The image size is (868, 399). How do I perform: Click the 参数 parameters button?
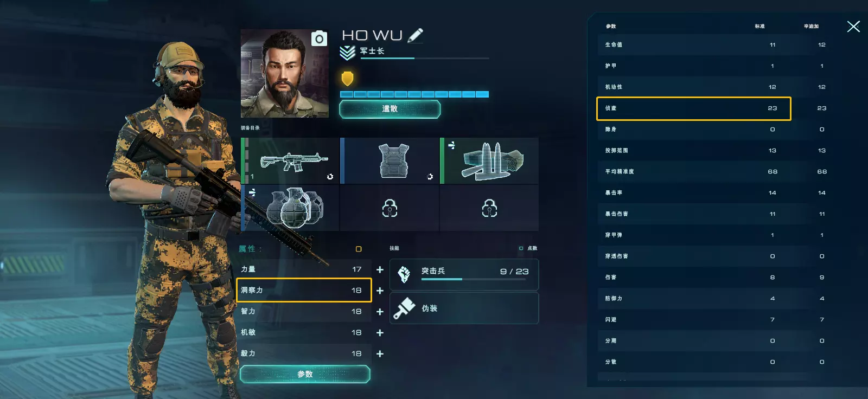click(x=305, y=374)
